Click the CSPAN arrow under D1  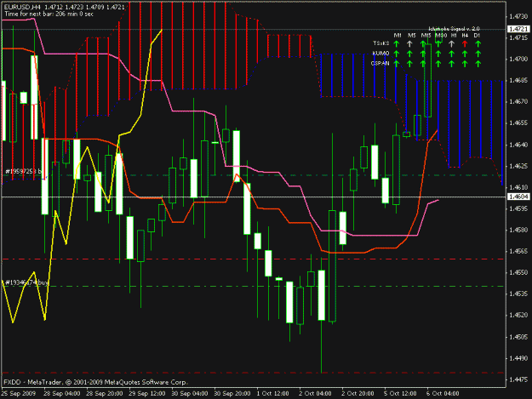click(x=478, y=63)
